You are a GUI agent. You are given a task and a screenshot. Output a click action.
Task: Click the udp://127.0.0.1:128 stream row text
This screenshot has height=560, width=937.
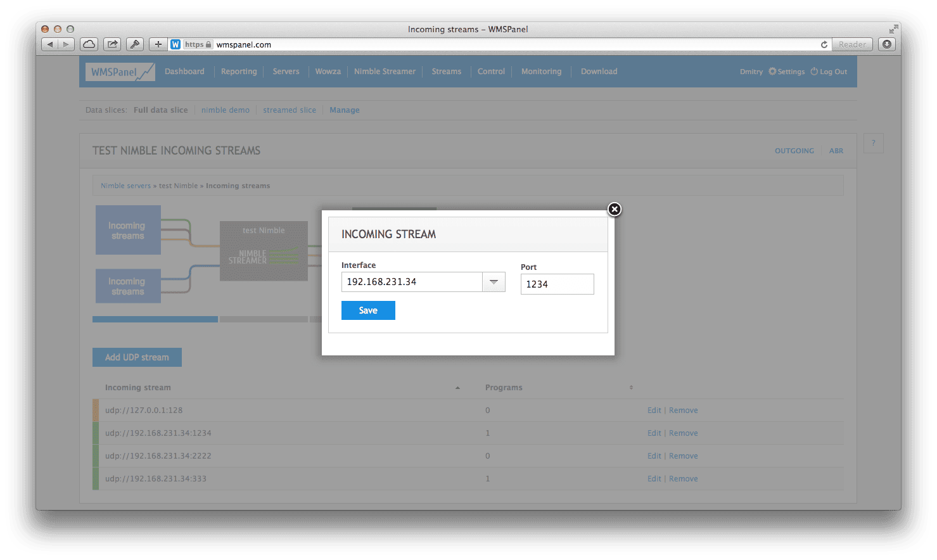pyautogui.click(x=144, y=410)
